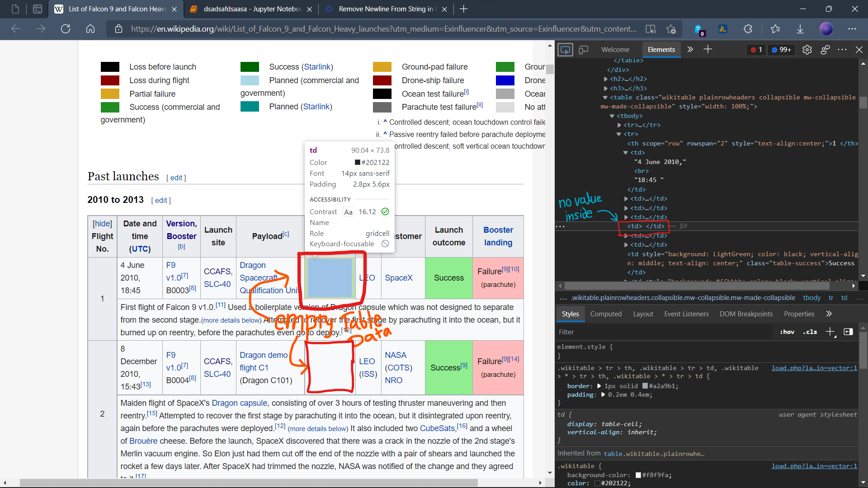Click the page horizontal scrollbar
868x488 pixels.
[249, 483]
